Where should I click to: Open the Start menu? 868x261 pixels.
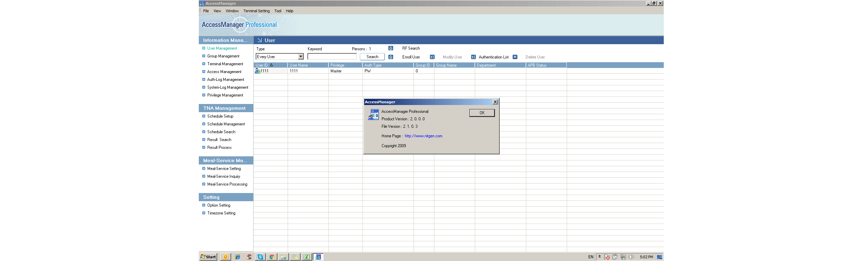coord(208,257)
